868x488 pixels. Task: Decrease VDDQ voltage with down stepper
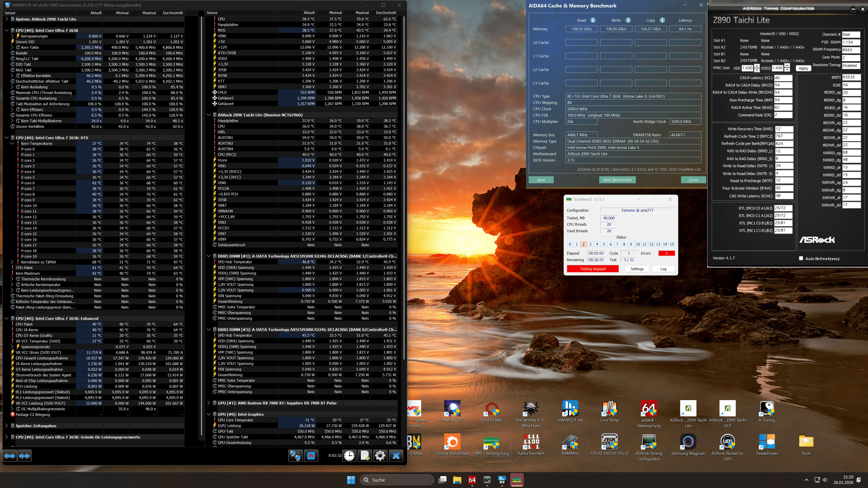tap(787, 70)
